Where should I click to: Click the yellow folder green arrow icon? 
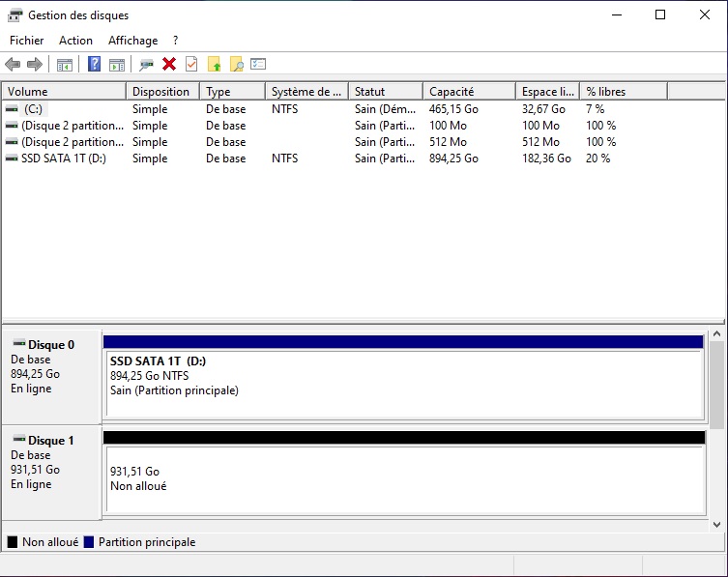tap(215, 65)
